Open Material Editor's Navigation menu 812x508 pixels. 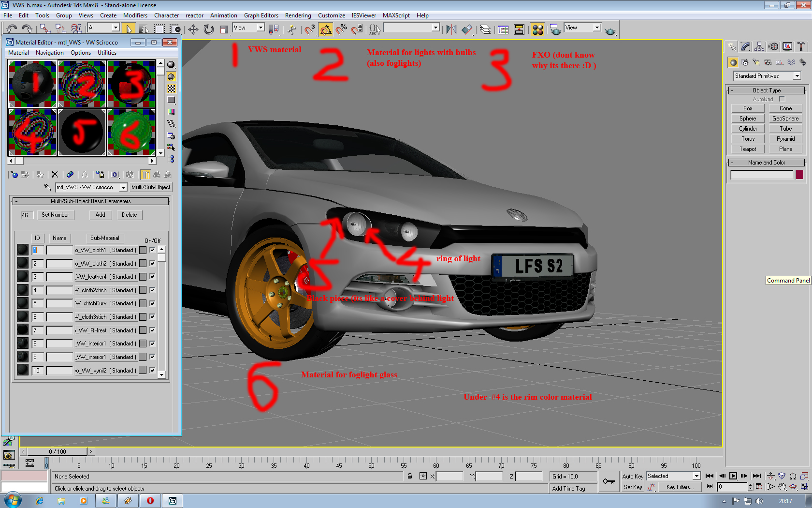[x=49, y=53]
